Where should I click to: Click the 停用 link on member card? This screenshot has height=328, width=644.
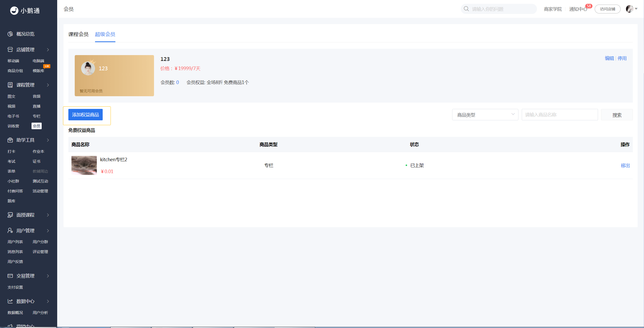click(622, 58)
